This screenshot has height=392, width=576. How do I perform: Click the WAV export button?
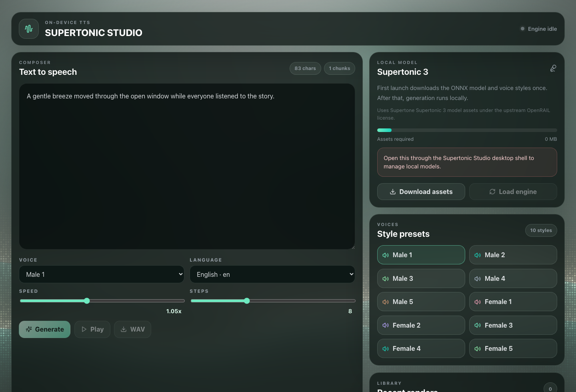pos(132,329)
